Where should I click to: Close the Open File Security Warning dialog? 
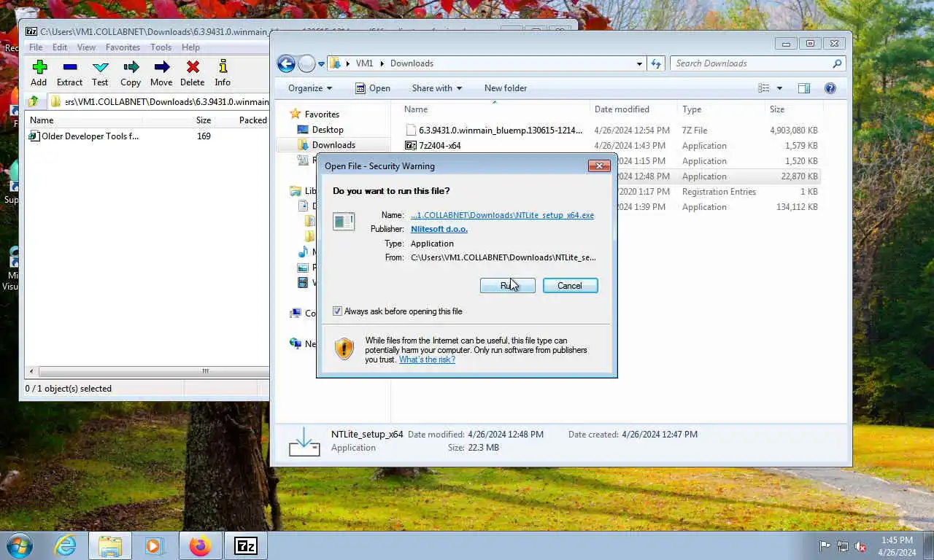[x=599, y=166]
